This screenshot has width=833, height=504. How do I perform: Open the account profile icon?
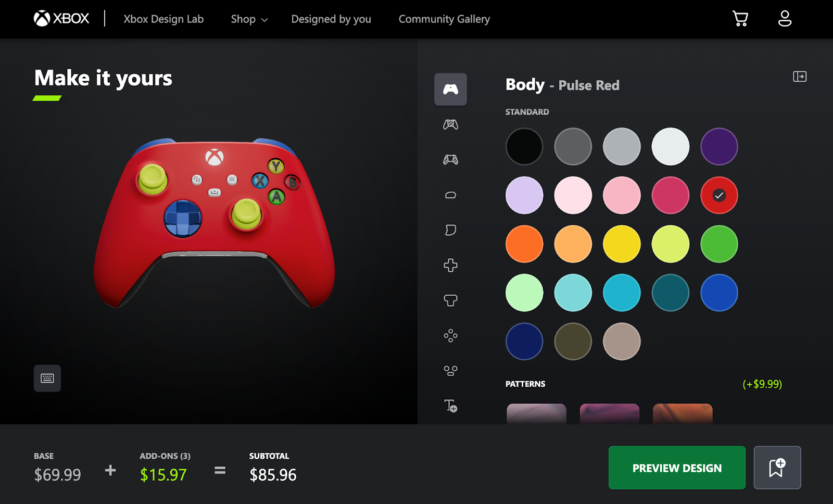785,19
